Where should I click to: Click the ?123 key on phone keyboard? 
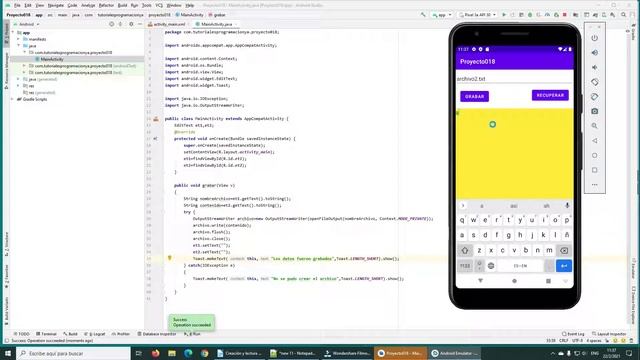[465, 266]
